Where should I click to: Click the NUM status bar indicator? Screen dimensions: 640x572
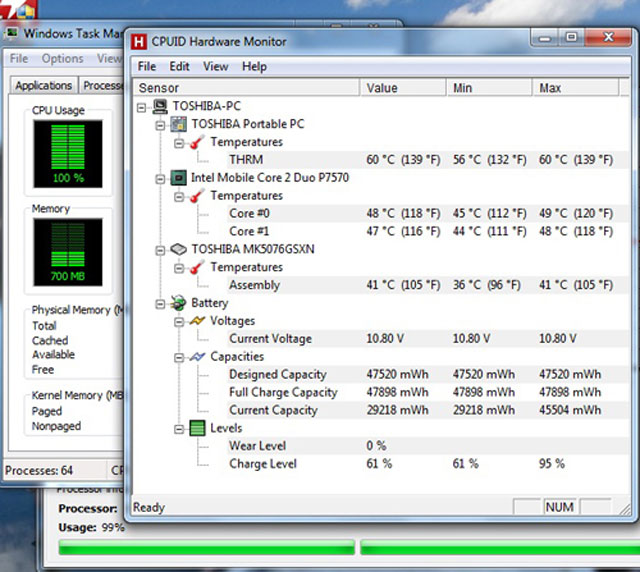560,507
